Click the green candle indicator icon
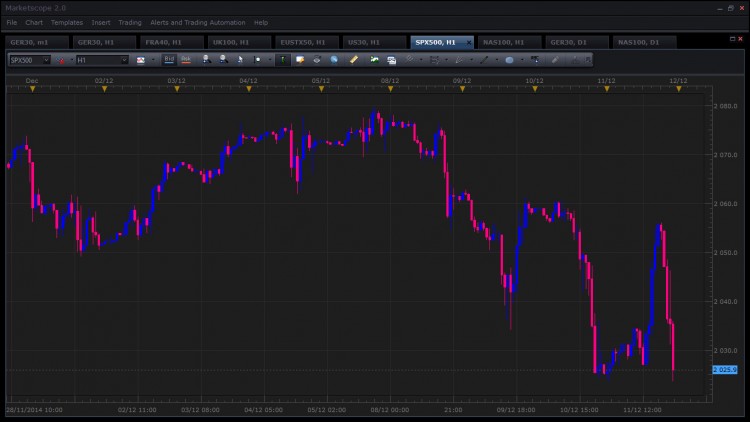Viewport: 750px width, 422px height. (x=283, y=60)
